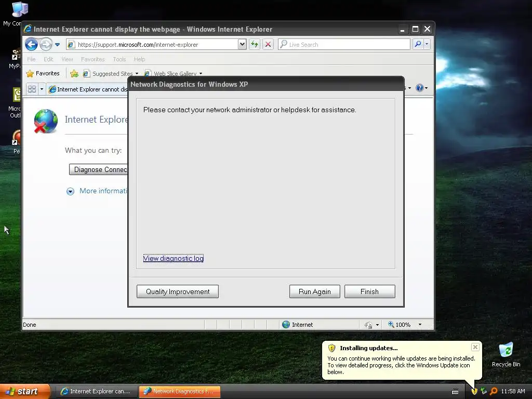Click the Search magnifier button
The height and width of the screenshot is (399, 532).
pyautogui.click(x=418, y=44)
